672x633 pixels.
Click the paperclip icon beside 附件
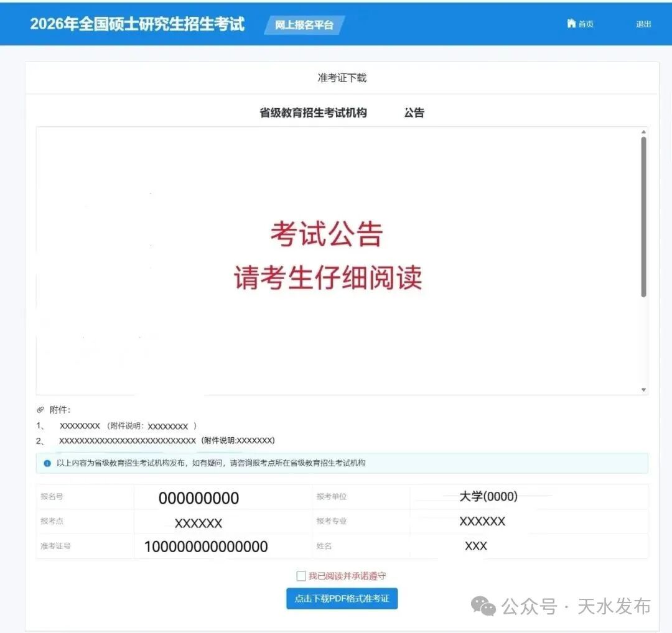click(x=40, y=410)
